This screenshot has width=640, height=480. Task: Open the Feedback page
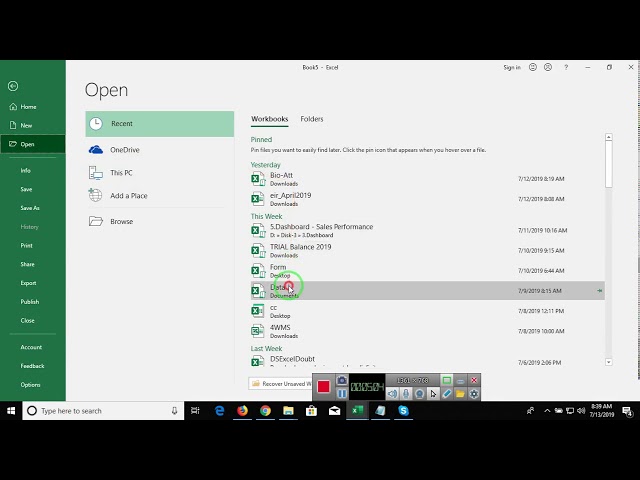tap(33, 366)
